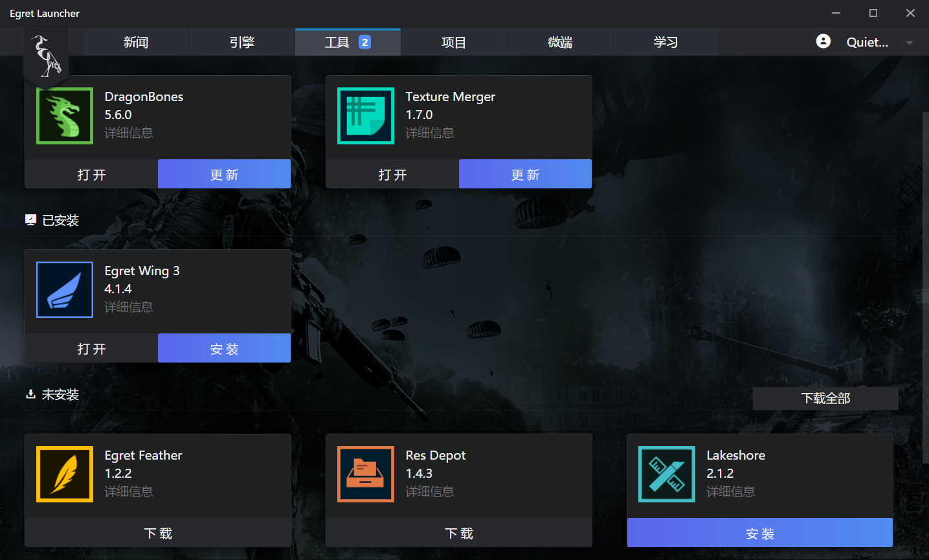Switch to the 新闻 tab
This screenshot has height=560, width=929.
136,43
